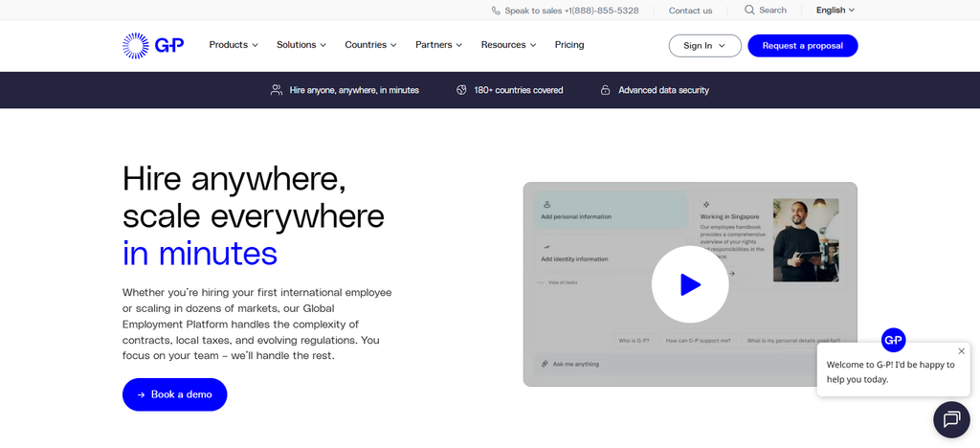Screen dimensions: 980x448
Task: Expand the Solutions menu
Action: click(301, 45)
